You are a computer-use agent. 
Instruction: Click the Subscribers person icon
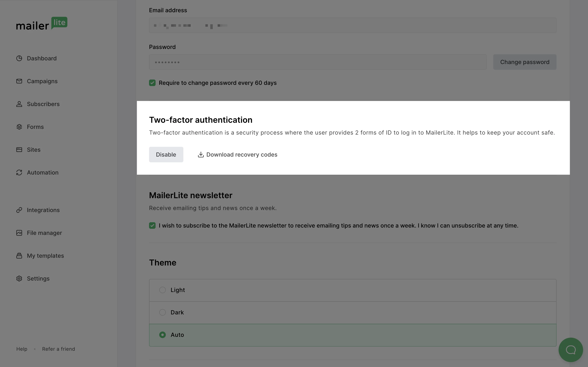(x=19, y=104)
